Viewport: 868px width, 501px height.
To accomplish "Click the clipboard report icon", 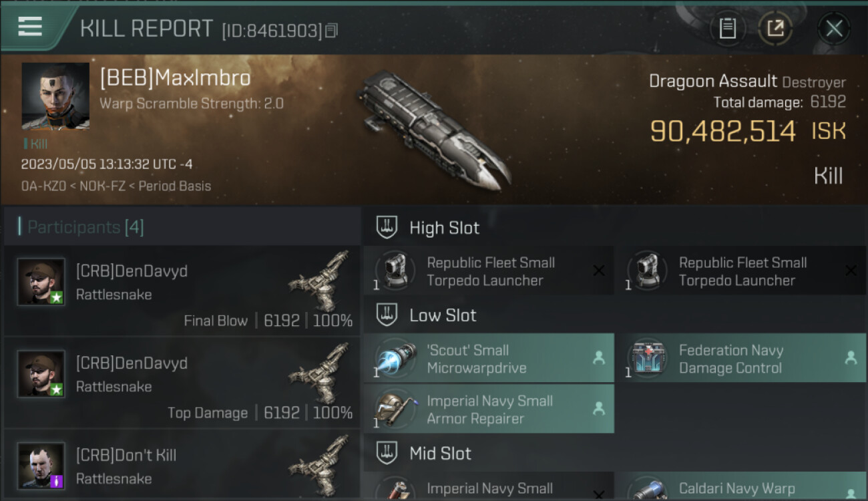I will 727,29.
